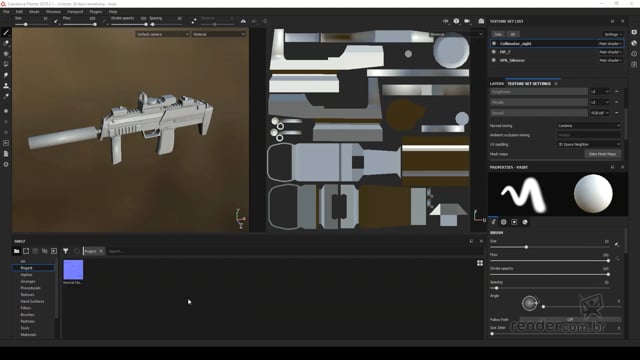Click the Solo button in Texture Set List

tap(498, 34)
